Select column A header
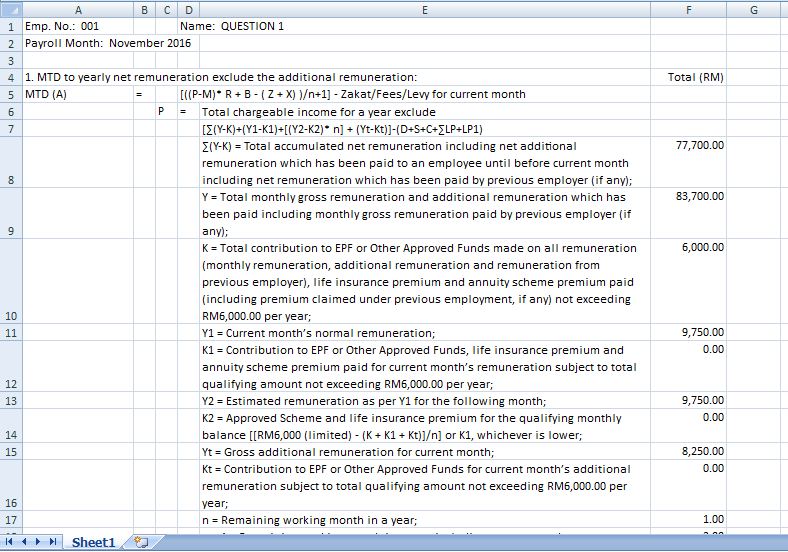 point(78,10)
